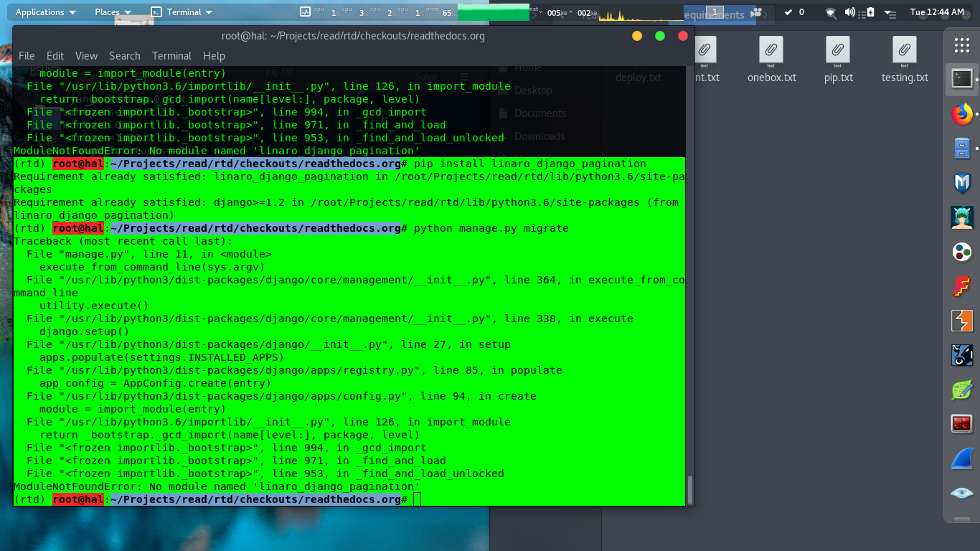The height and width of the screenshot is (551, 980).
Task: Click the checkmark tasks indicator in the tray
Action: [x=787, y=11]
